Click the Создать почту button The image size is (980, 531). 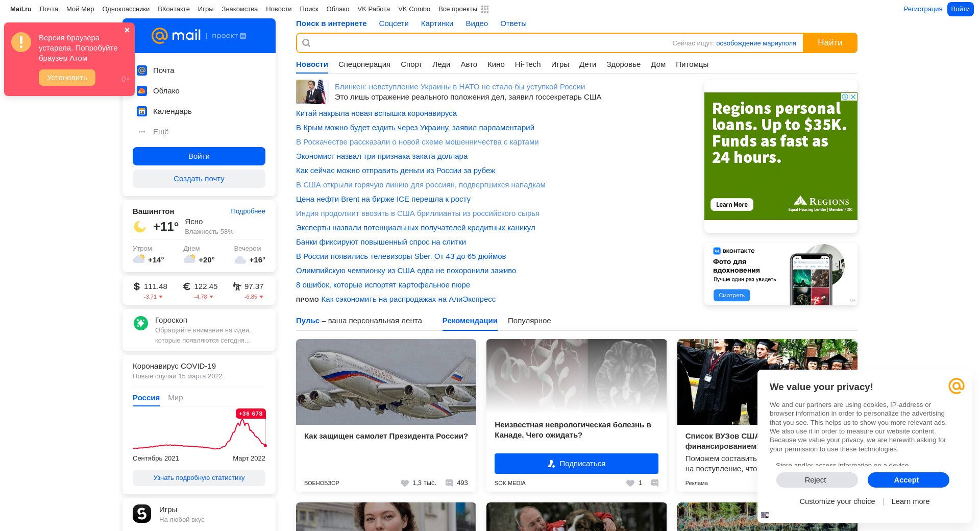199,179
